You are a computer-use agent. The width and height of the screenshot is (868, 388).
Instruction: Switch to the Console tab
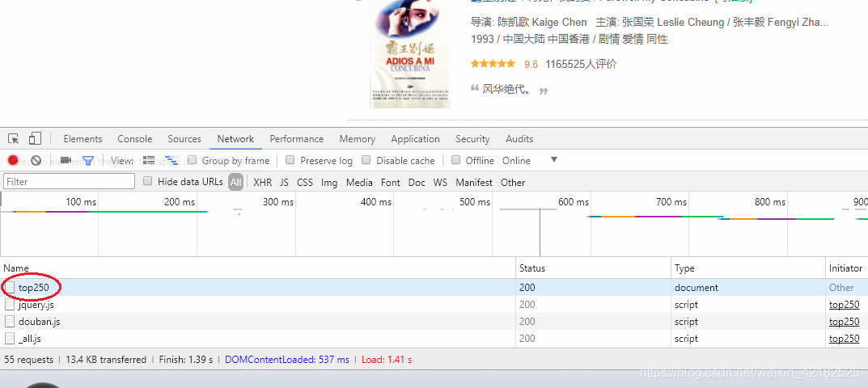135,139
